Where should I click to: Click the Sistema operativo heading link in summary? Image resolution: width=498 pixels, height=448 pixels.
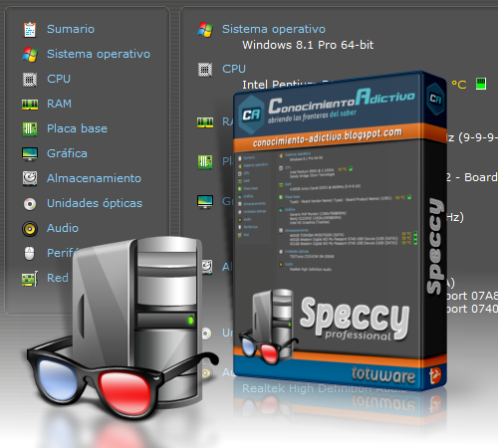click(274, 29)
